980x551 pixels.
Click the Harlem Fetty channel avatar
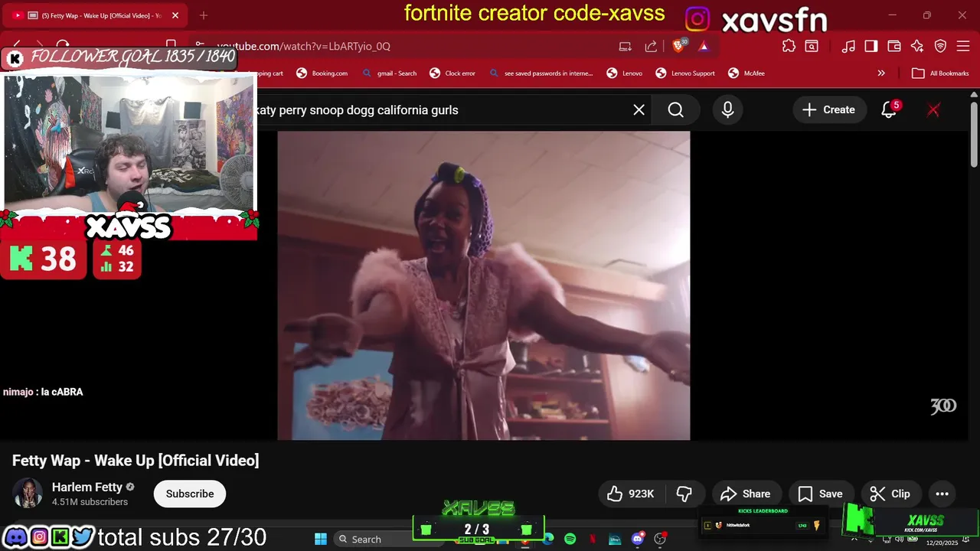[28, 494]
